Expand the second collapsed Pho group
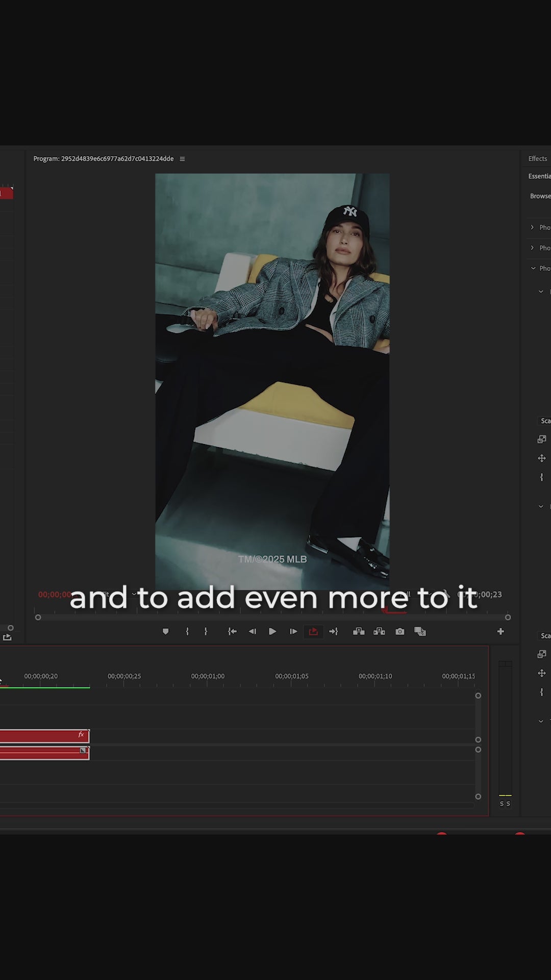The image size is (551, 980). coord(532,248)
